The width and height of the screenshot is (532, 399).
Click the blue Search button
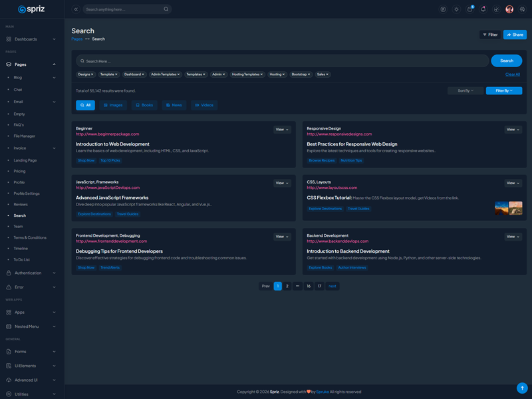pos(506,61)
